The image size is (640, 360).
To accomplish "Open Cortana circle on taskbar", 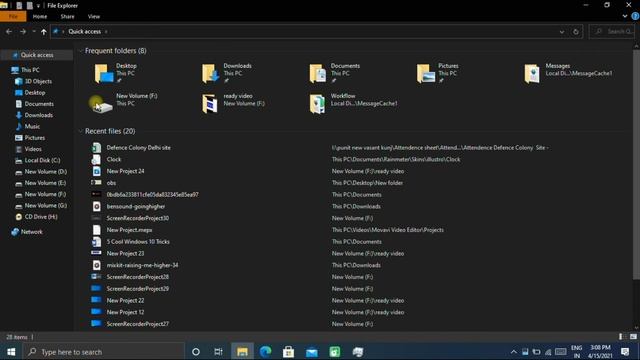I will pos(196,351).
